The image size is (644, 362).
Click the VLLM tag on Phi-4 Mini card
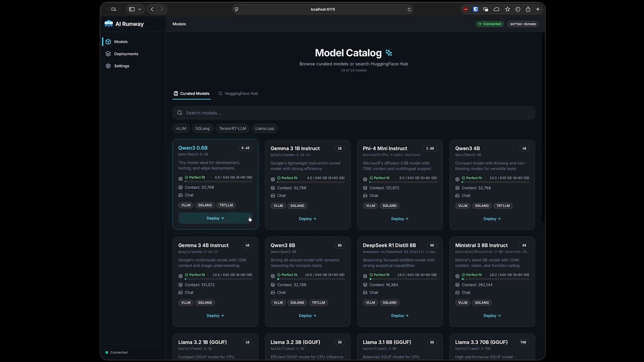(x=370, y=206)
